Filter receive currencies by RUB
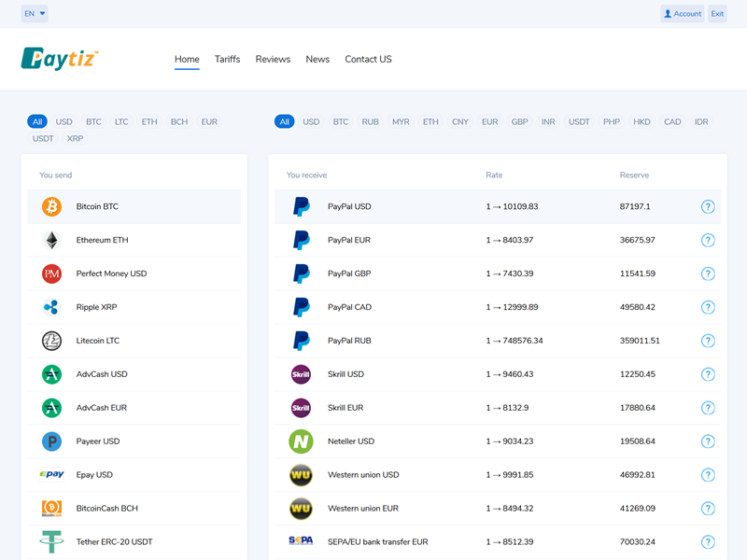Screen dimensions: 747x560 click(x=370, y=122)
